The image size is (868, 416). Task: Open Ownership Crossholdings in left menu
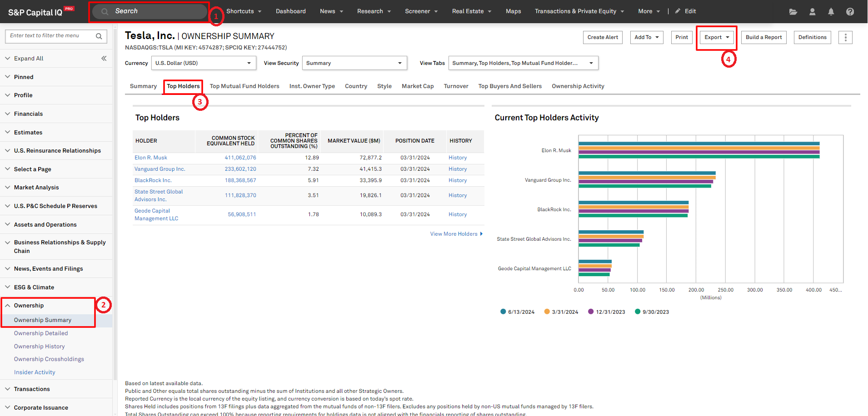[49, 359]
